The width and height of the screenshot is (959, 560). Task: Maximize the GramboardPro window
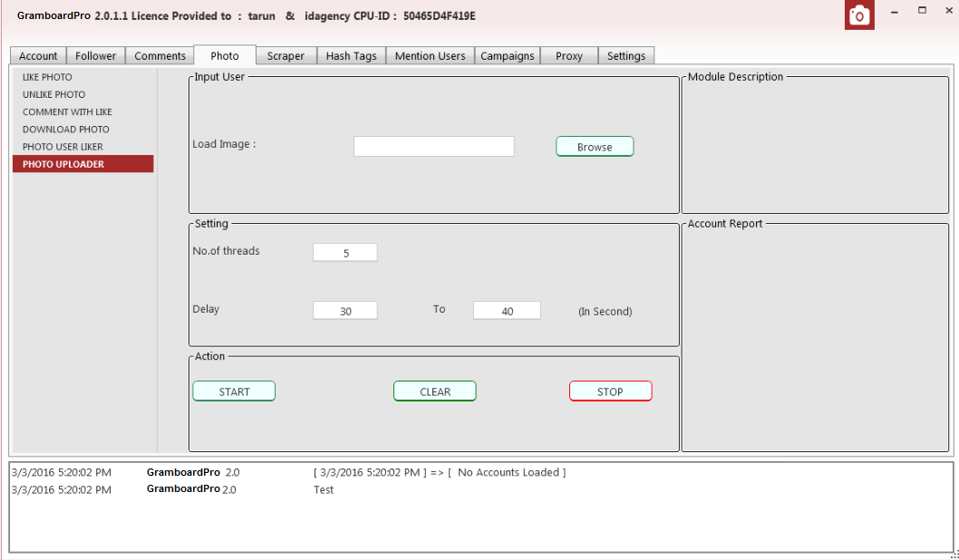tap(923, 10)
